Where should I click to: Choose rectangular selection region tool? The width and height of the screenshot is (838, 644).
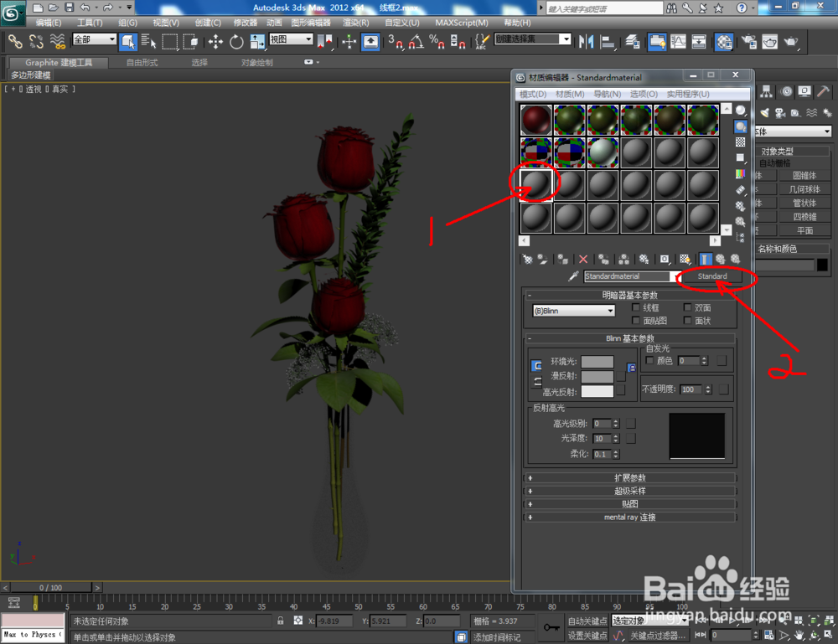click(x=170, y=42)
